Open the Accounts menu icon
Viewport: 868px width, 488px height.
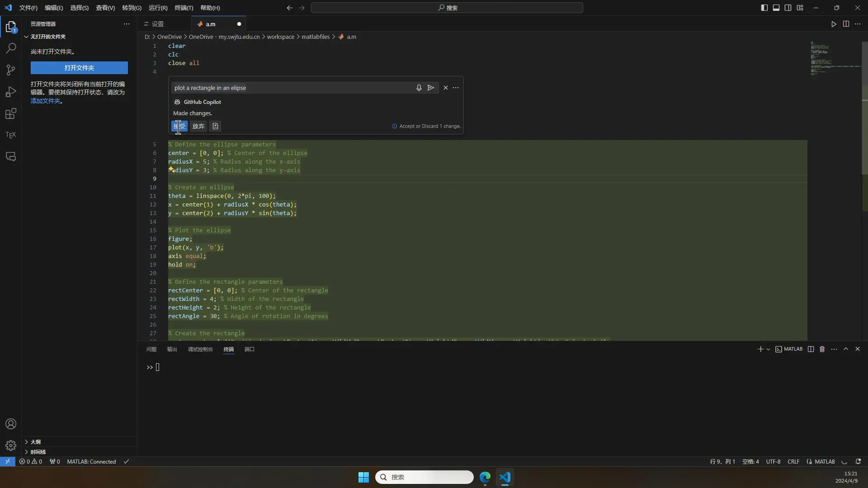(11, 424)
